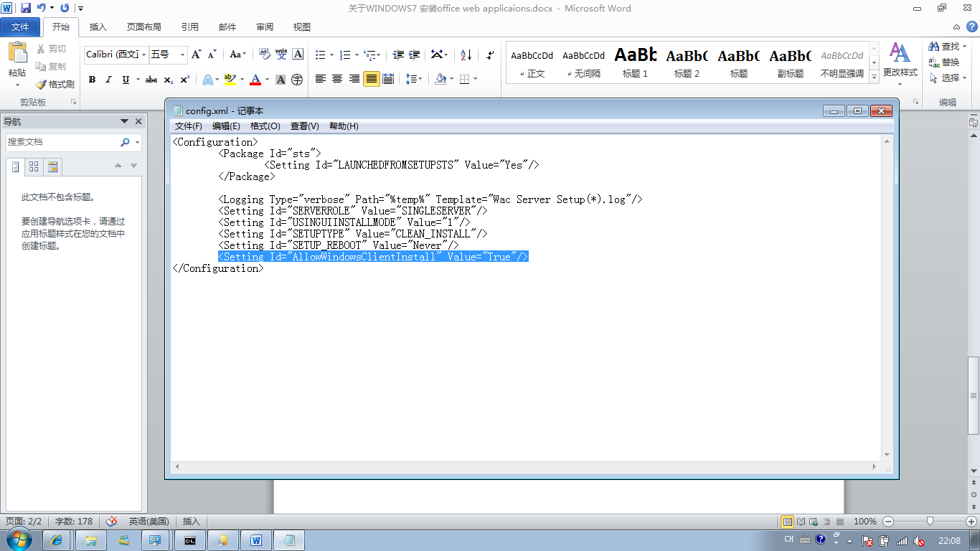
Task: Apply numbered list
Action: [344, 55]
